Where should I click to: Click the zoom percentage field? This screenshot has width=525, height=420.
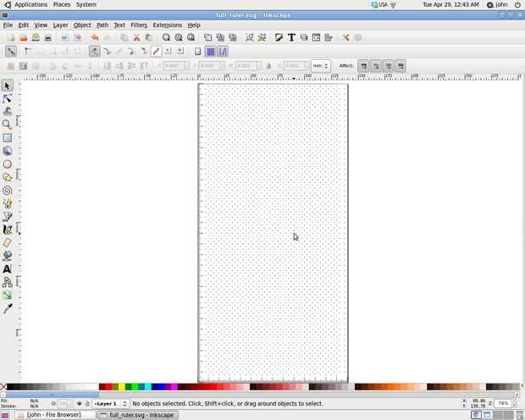503,403
